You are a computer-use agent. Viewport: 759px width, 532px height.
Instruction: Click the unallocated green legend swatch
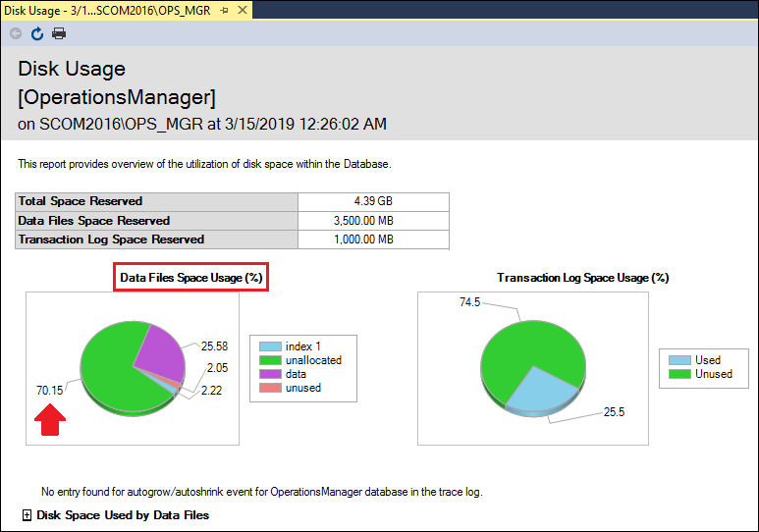pyautogui.click(x=270, y=360)
